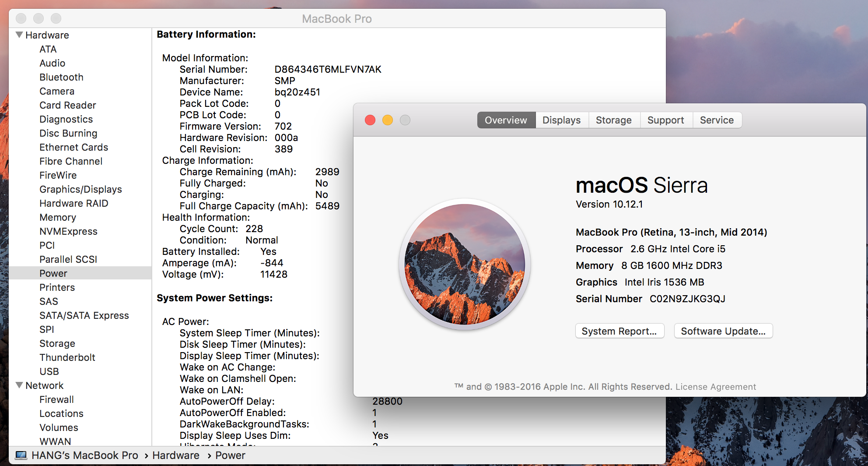This screenshot has height=466, width=868.
Task: Open FireWire hardware info
Action: [58, 175]
